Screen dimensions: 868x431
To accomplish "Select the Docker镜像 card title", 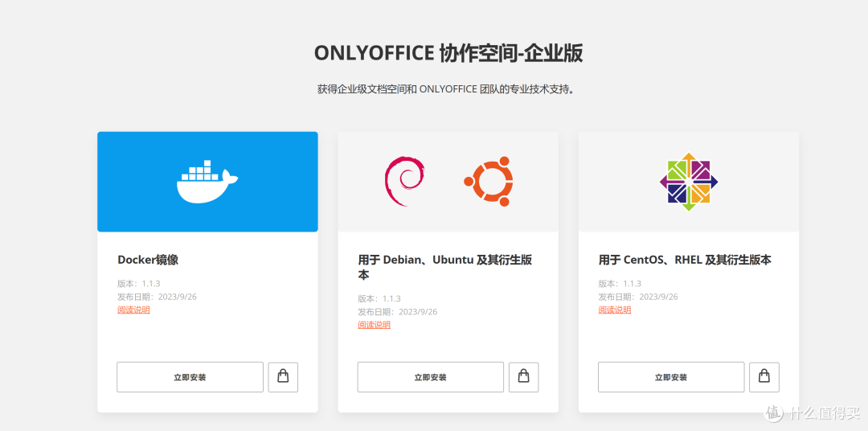I will coord(148,260).
